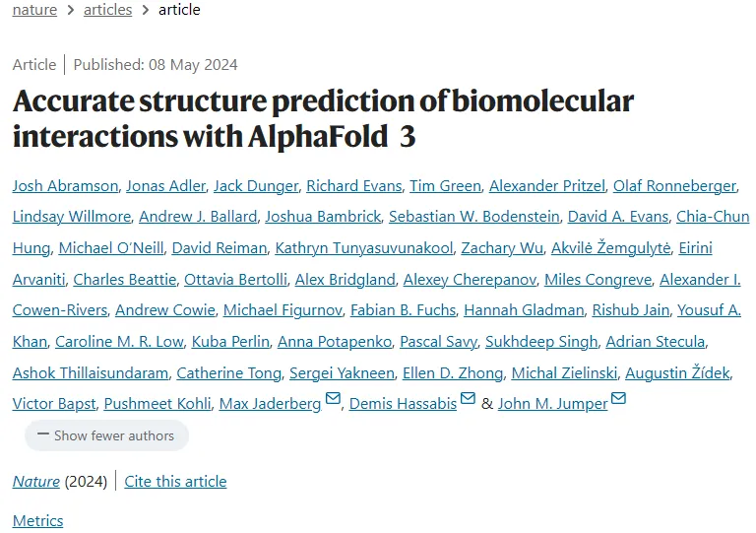Click the envelope icon beside Max Jaderberg
The height and width of the screenshot is (533, 756).
coord(333,399)
